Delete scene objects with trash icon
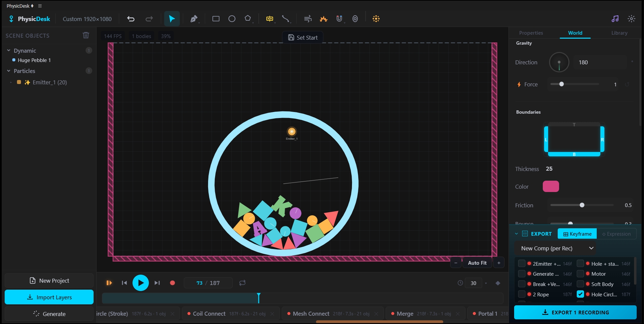644x324 pixels. coord(86,35)
